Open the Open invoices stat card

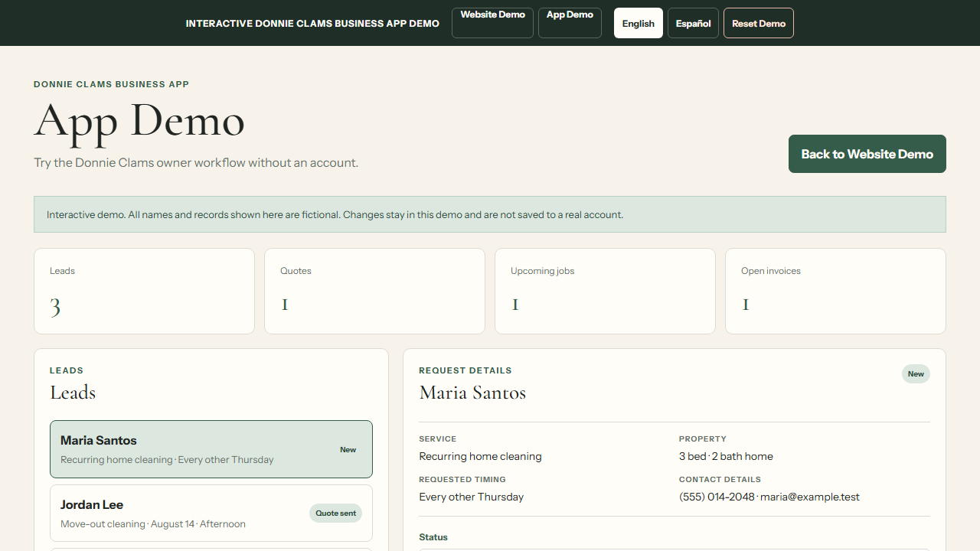835,291
